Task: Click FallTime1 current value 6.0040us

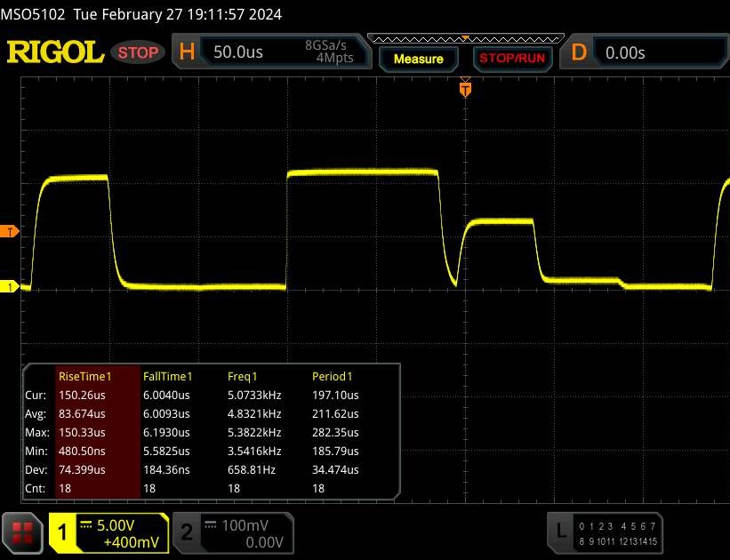Action: click(166, 395)
